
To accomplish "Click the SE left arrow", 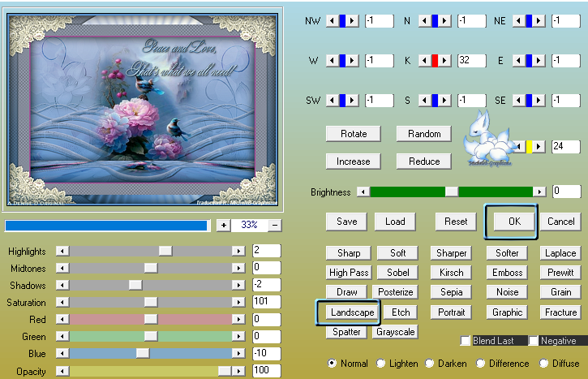I will click(518, 100).
